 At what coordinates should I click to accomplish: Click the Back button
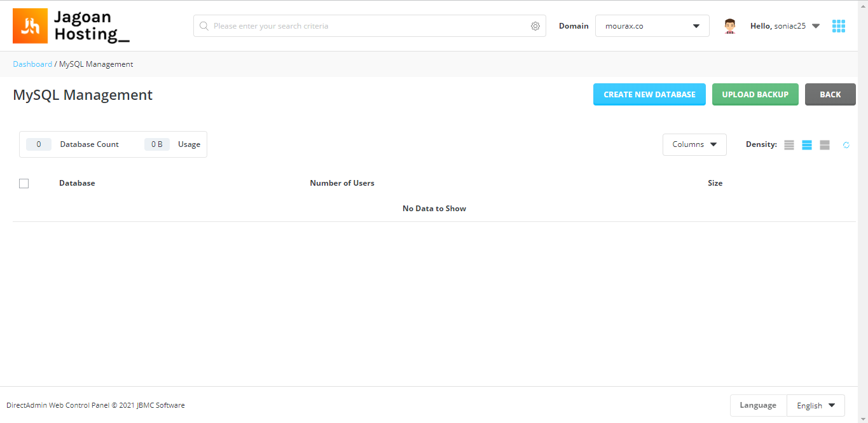click(x=830, y=94)
